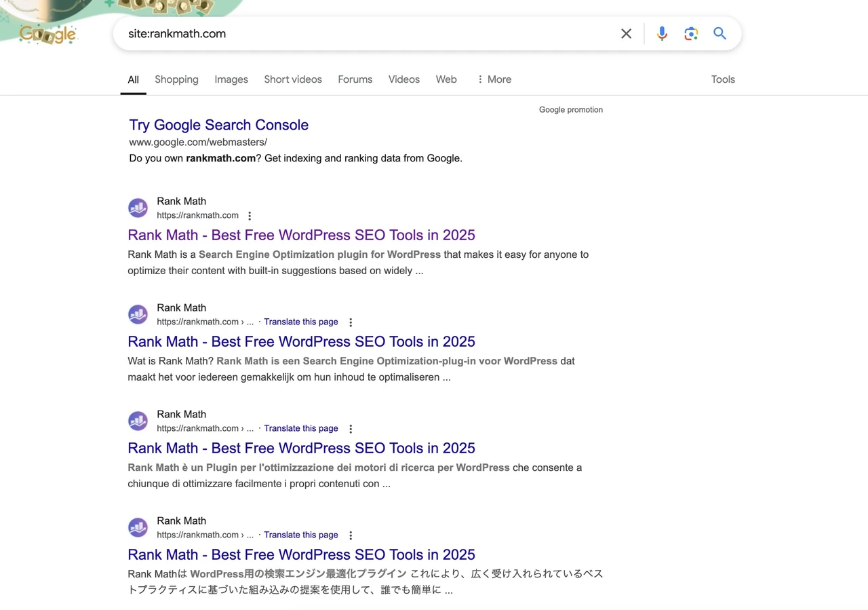This screenshot has width=868, height=610.
Task: Open the Rank Math title above Dutch snippet
Action: pos(301,341)
